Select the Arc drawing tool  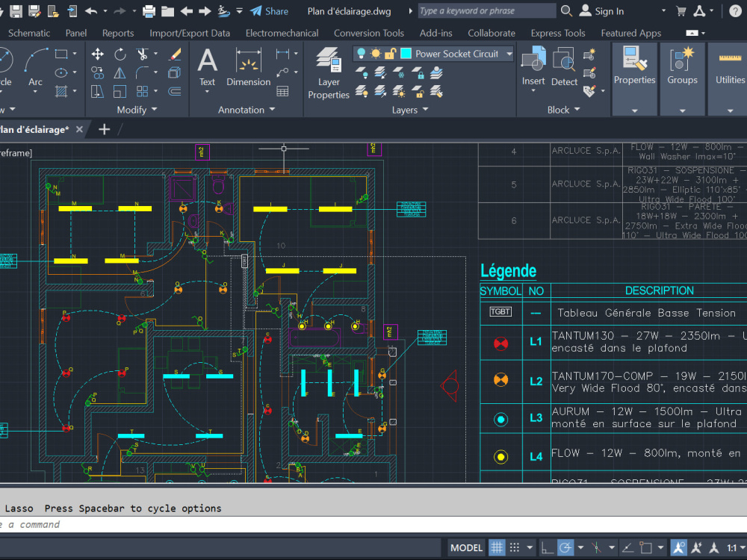pyautogui.click(x=36, y=66)
